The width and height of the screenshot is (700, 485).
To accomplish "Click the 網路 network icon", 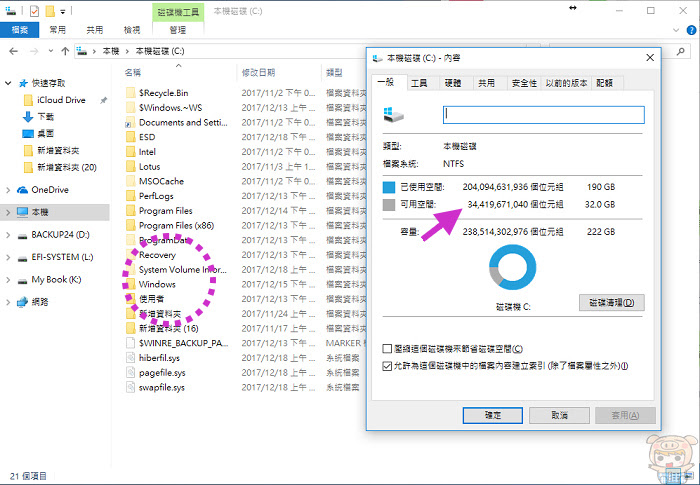I will coord(22,302).
